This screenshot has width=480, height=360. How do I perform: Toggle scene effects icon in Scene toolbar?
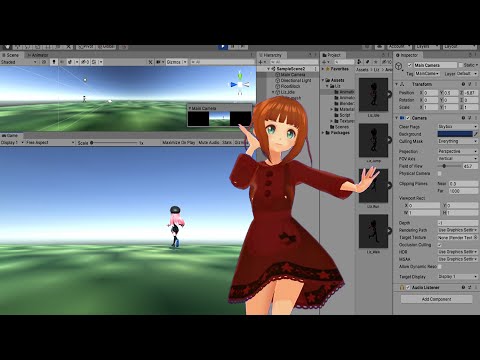tap(70, 62)
